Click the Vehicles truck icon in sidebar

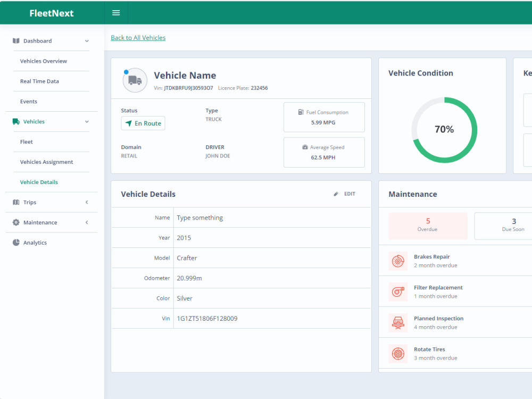(16, 121)
